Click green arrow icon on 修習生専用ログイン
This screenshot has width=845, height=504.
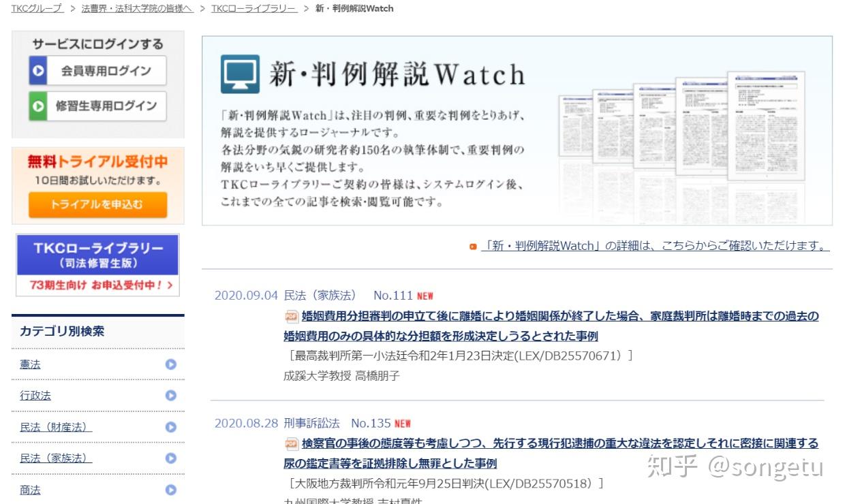tap(38, 106)
